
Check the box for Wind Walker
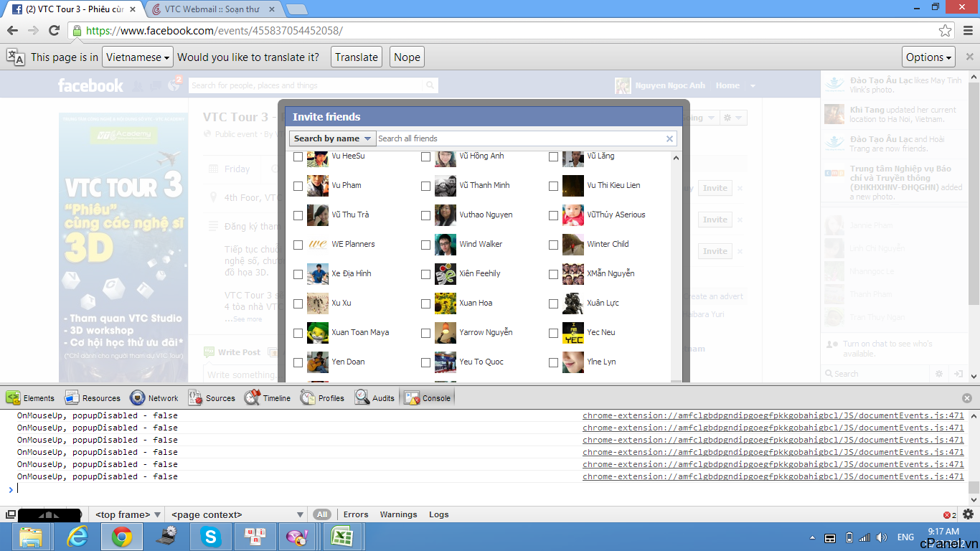pos(426,245)
